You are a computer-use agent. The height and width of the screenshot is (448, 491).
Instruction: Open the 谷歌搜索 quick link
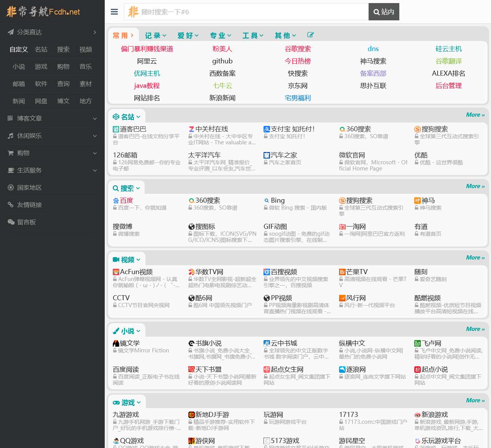[298, 49]
